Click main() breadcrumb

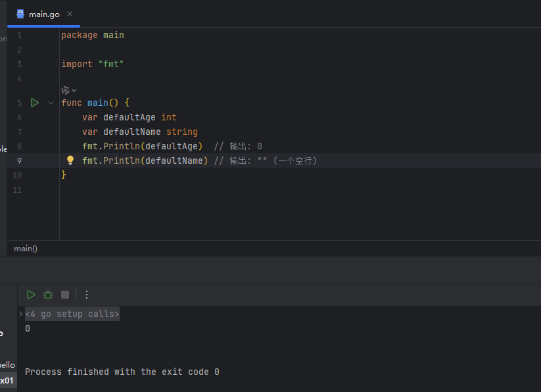point(26,249)
